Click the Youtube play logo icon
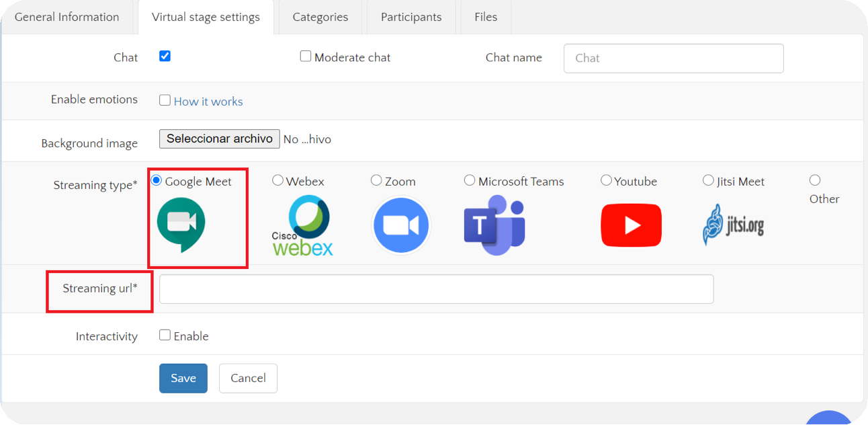Viewport: 868px width, 425px height. [x=631, y=226]
